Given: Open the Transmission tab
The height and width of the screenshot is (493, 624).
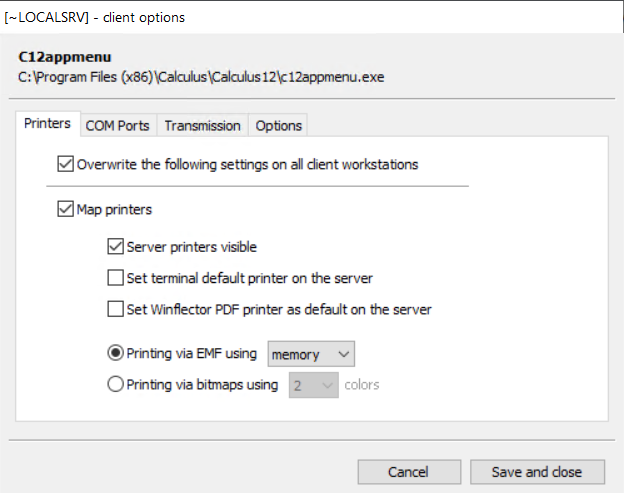Looking at the screenshot, I should (x=202, y=125).
